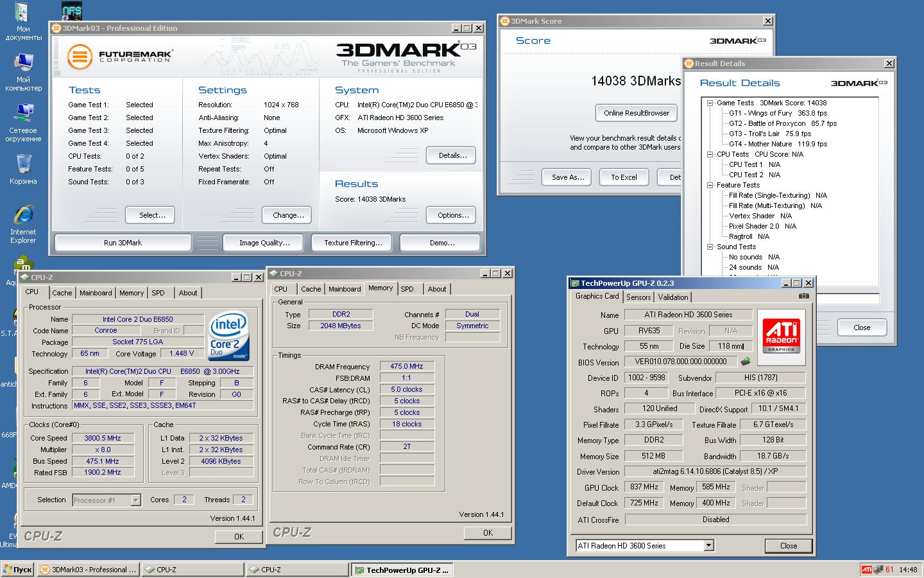924x578 pixels.
Task: Open the SPD tab in left CPU-Z
Action: 158,293
